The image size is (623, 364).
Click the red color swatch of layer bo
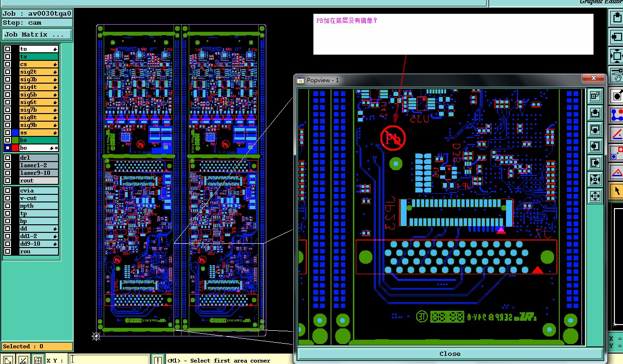[15, 148]
